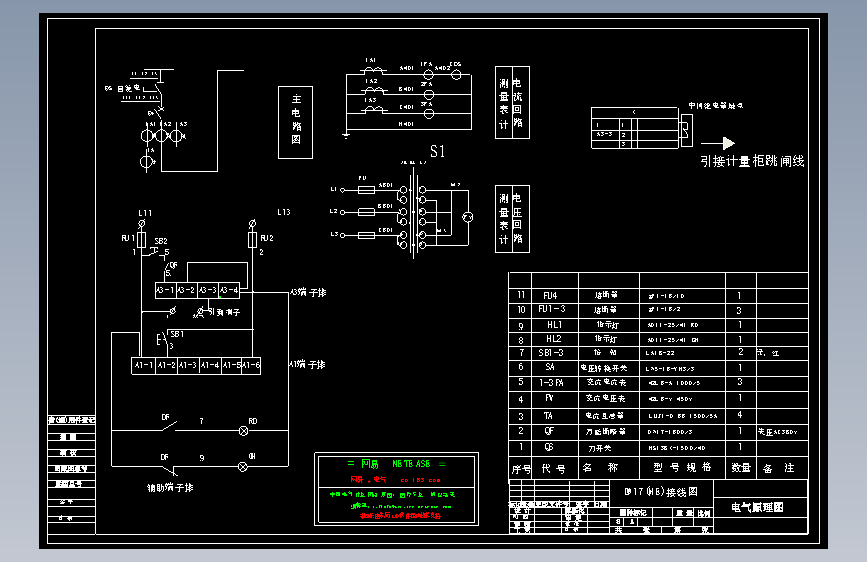
Task: Select the 主电路图 title box
Action: click(295, 122)
